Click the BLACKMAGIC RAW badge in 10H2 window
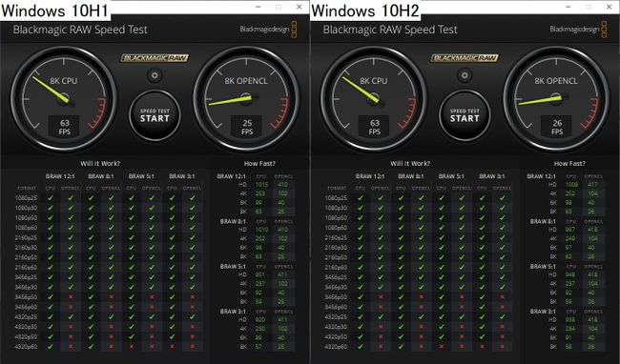 (x=465, y=58)
